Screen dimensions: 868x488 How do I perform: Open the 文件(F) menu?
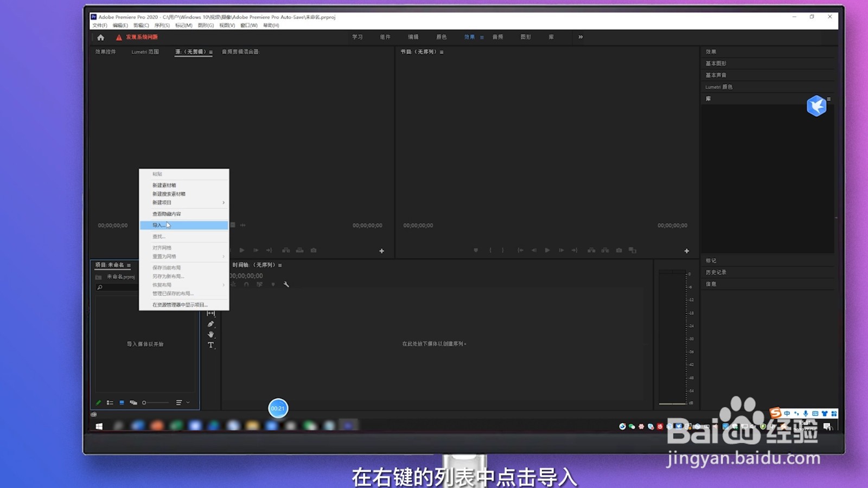99,25
